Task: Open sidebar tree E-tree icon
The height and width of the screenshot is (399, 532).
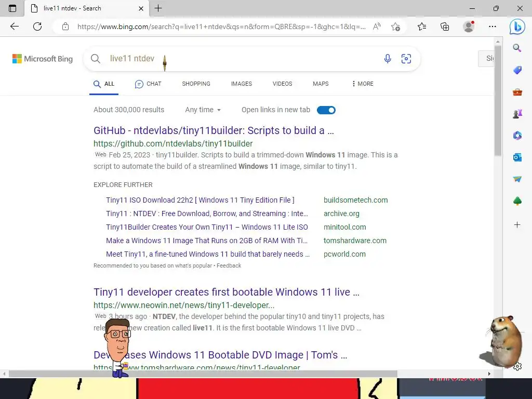Action: [517, 201]
